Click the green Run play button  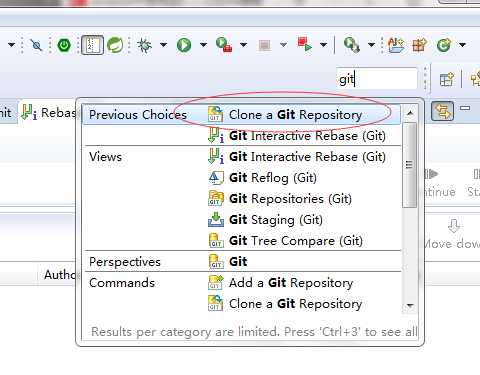[184, 45]
